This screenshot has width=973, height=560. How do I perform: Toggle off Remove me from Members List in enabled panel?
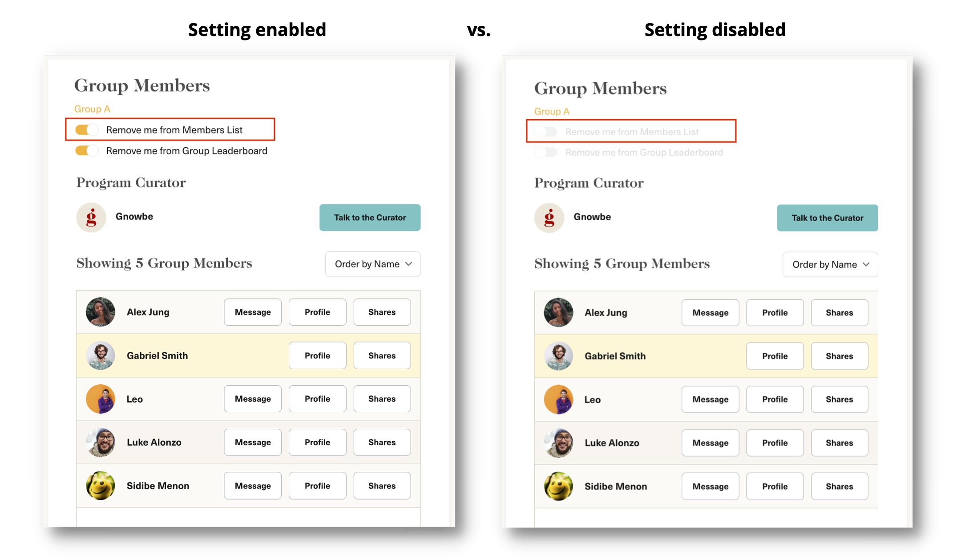tap(87, 130)
